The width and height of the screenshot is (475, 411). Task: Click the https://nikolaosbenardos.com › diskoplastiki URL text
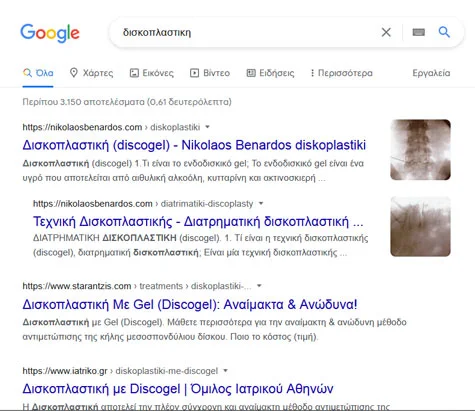[111, 127]
